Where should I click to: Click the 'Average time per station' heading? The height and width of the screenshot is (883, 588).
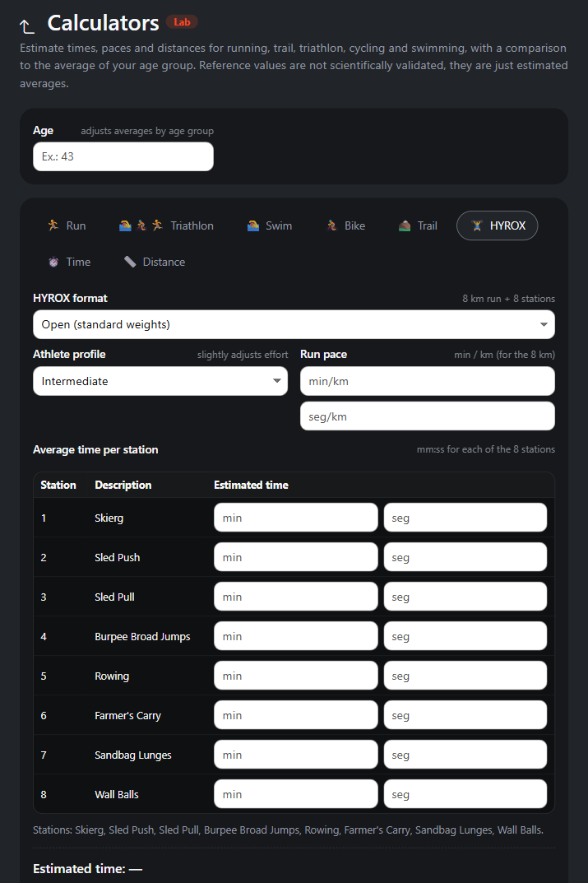coord(95,449)
